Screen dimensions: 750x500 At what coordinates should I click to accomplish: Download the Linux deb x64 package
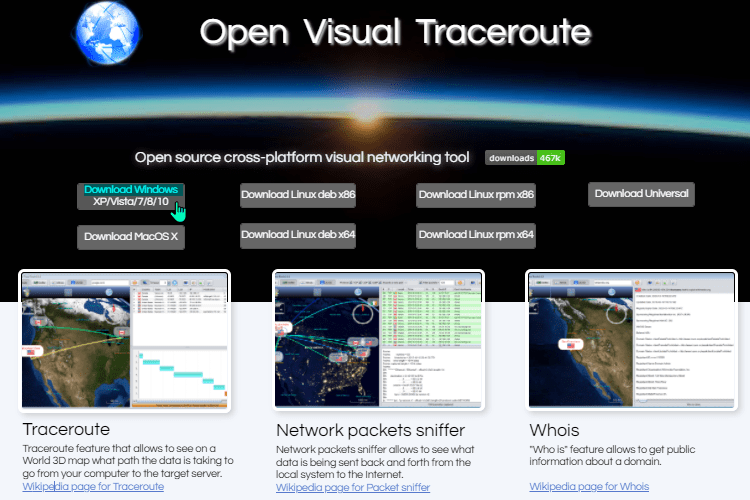pyautogui.click(x=298, y=235)
